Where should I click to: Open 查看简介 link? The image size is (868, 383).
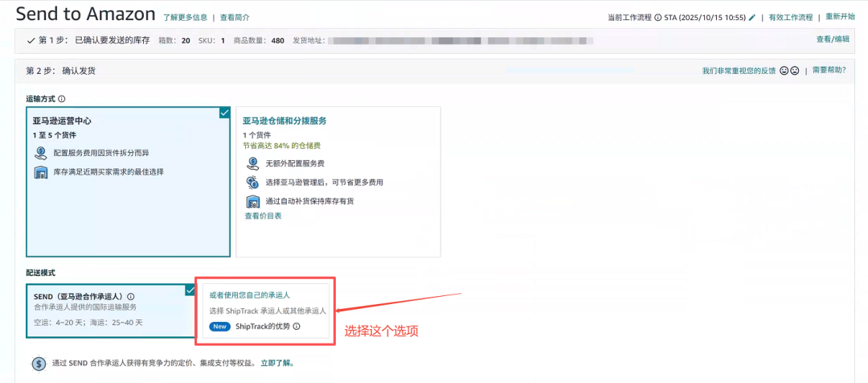(x=235, y=17)
